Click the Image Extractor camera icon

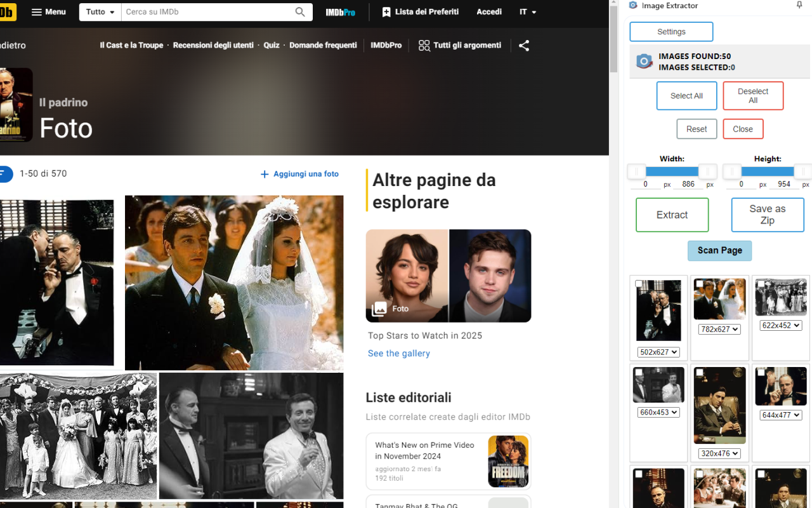click(x=644, y=61)
